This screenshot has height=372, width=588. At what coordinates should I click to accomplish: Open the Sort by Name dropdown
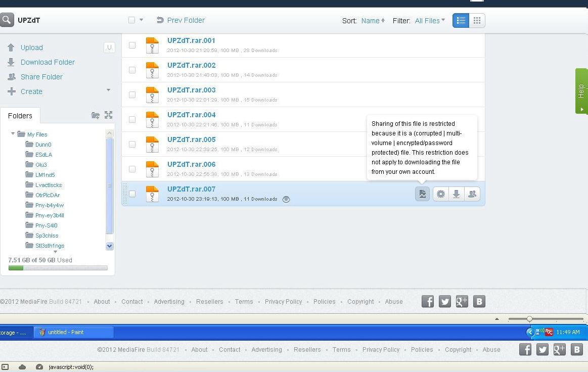[x=373, y=21]
